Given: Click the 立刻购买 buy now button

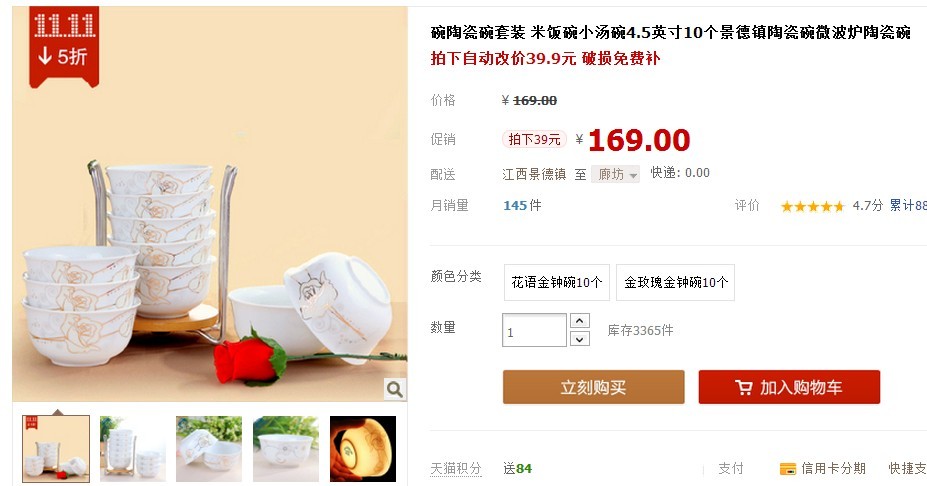Looking at the screenshot, I should (594, 387).
